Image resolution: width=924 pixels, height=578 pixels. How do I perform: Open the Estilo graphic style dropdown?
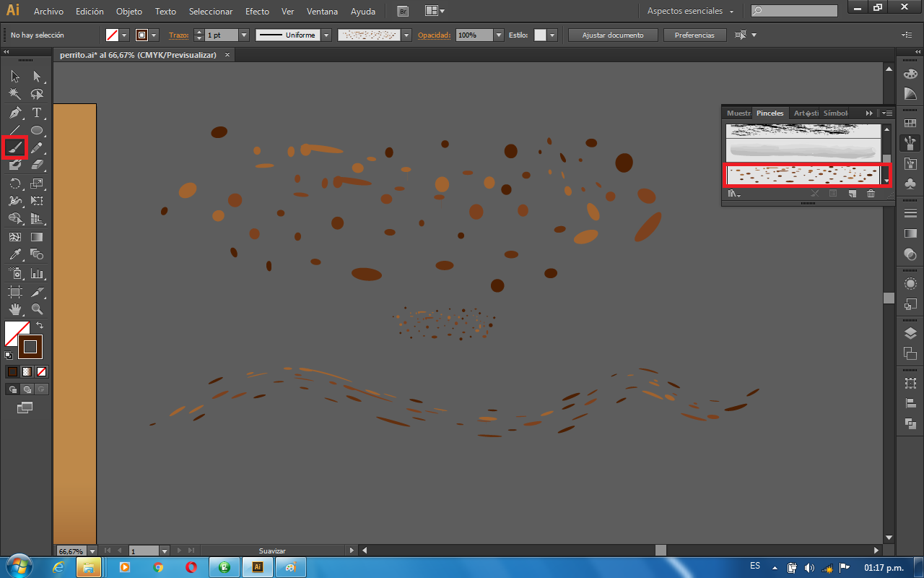click(x=552, y=35)
